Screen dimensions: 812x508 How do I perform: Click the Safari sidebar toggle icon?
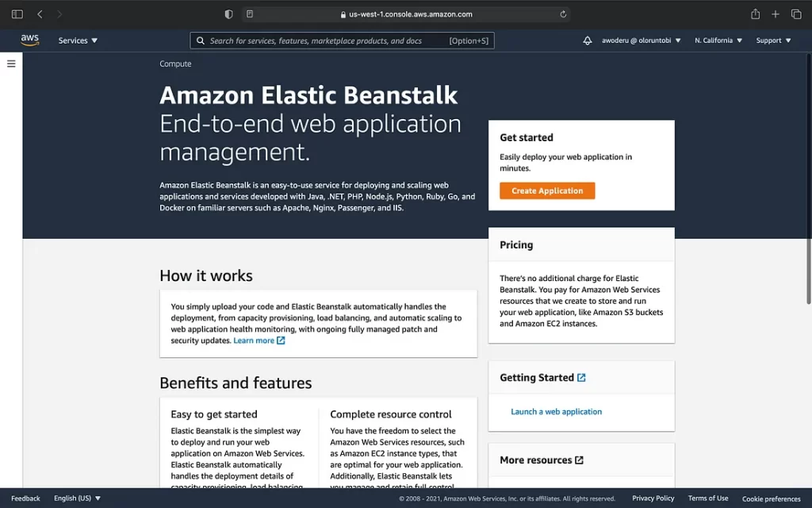coord(17,14)
